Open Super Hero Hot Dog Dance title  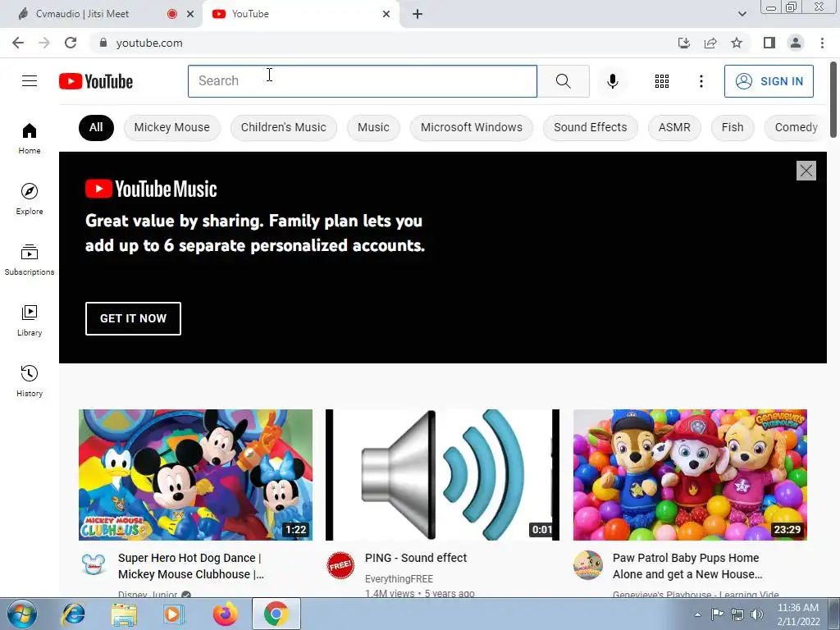click(x=191, y=566)
